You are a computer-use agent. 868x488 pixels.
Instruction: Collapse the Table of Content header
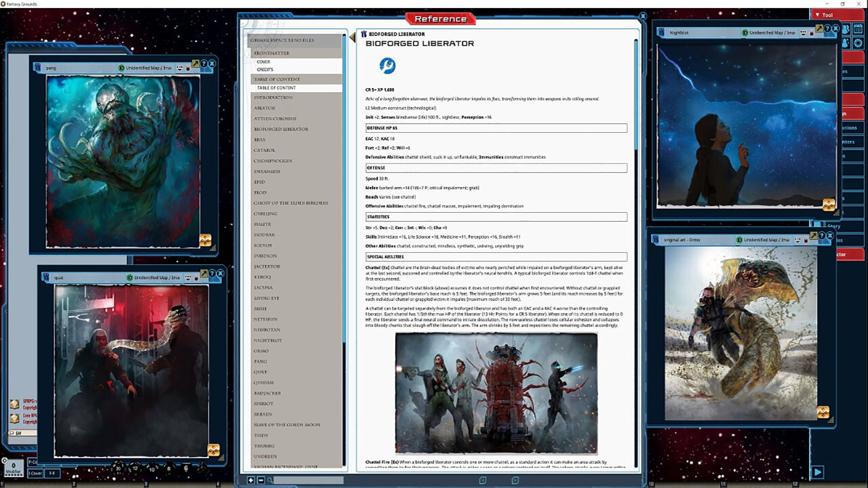point(278,79)
